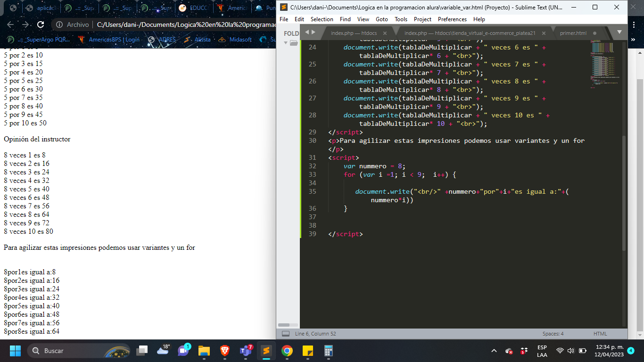Click 'Opinión del instructor' text in the browser
Screen dimensions: 644x362
tap(37, 139)
